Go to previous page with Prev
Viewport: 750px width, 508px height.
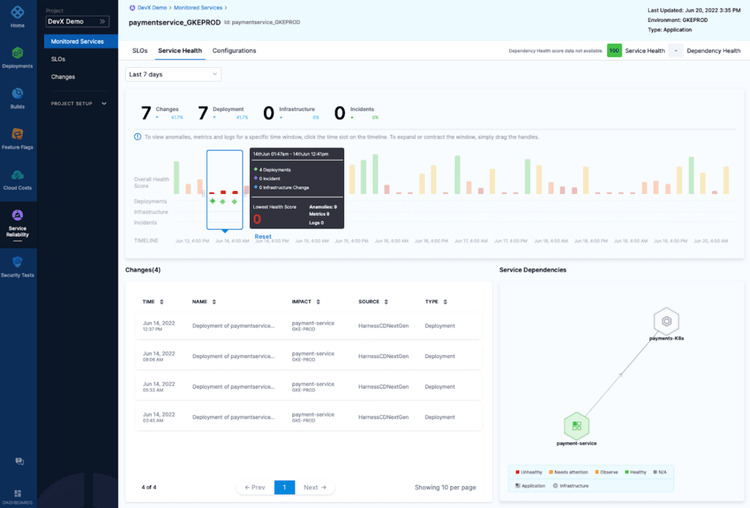255,487
